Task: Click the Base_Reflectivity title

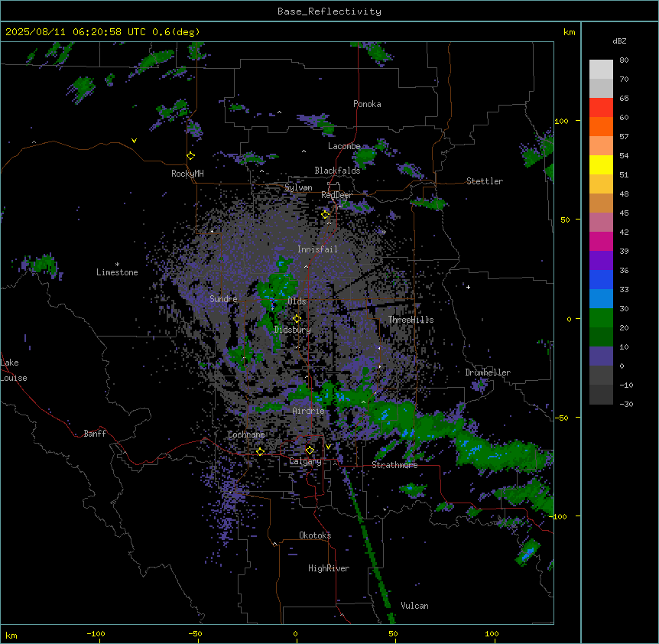Action: tap(329, 11)
